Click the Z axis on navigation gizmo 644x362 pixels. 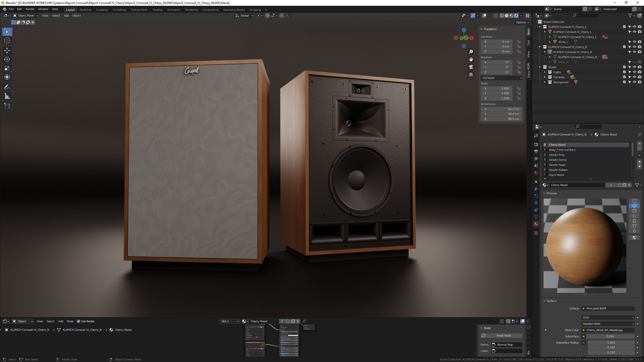click(464, 30)
